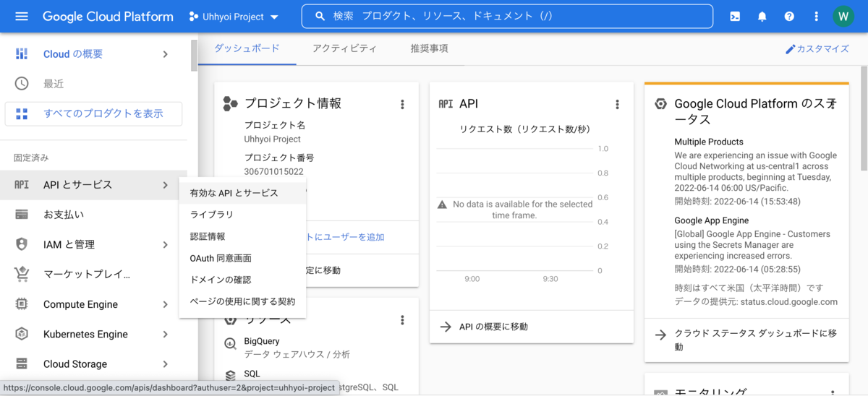Click the Google App Engine status heading
The image size is (868, 396).
[x=712, y=220]
